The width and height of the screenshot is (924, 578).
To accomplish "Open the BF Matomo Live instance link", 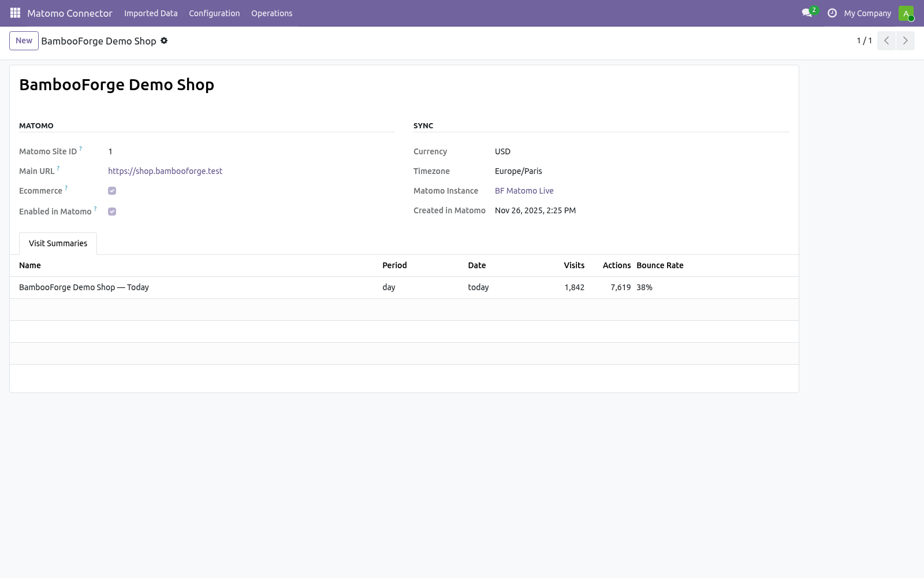I will click(x=524, y=191).
